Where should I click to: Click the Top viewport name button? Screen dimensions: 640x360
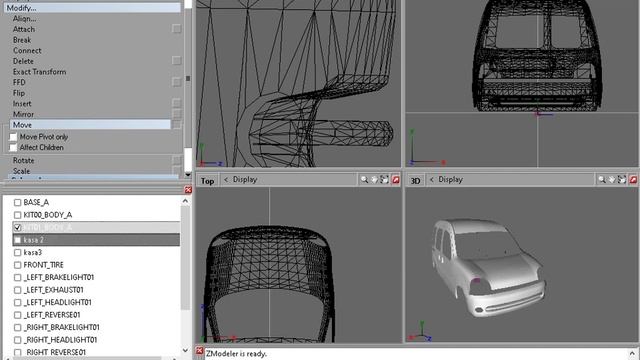pyautogui.click(x=207, y=180)
